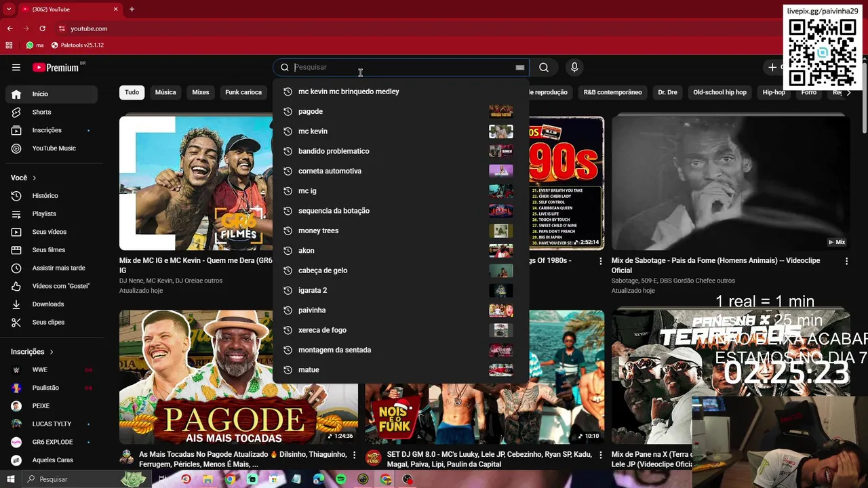This screenshot has height=488, width=868.
Task: Open the Sabotage Pais da Fome mix thumbnail
Action: pos(730,183)
